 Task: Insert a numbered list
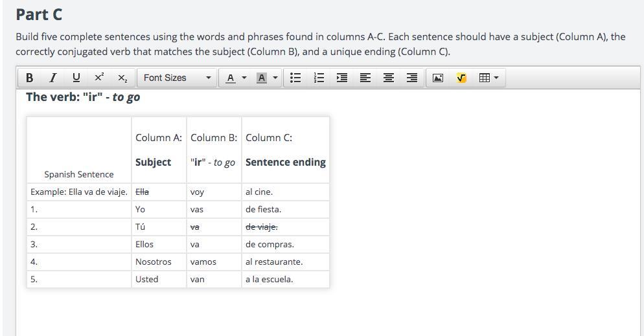coord(319,78)
